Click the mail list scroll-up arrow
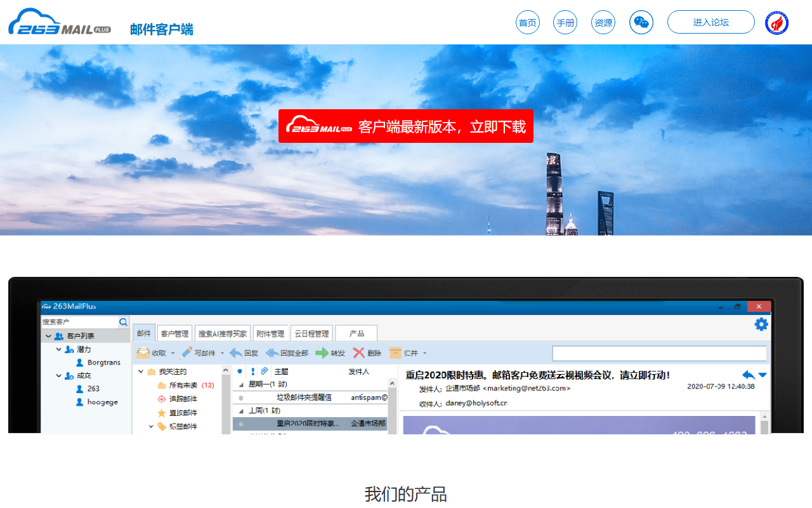Screen dimensions: 812x508 [x=392, y=383]
